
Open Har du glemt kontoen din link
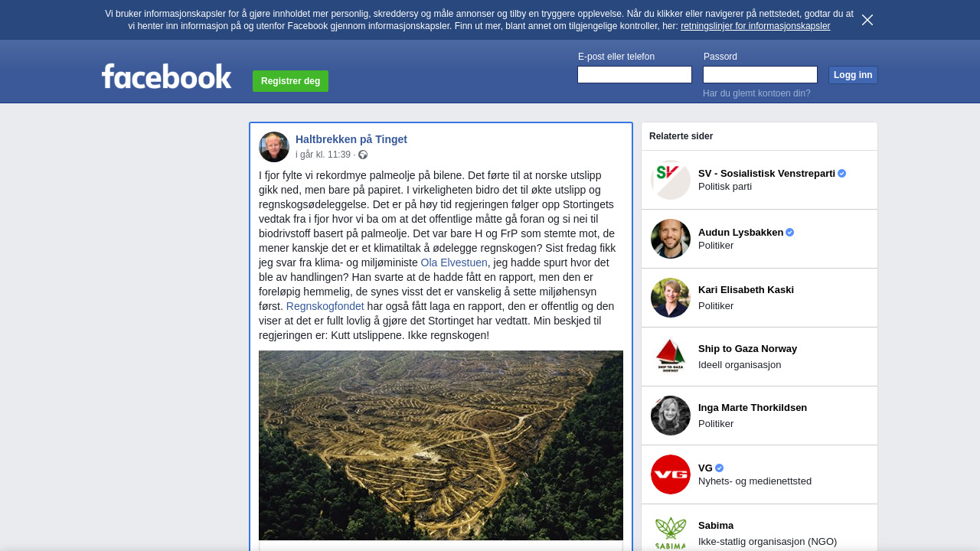tap(756, 93)
